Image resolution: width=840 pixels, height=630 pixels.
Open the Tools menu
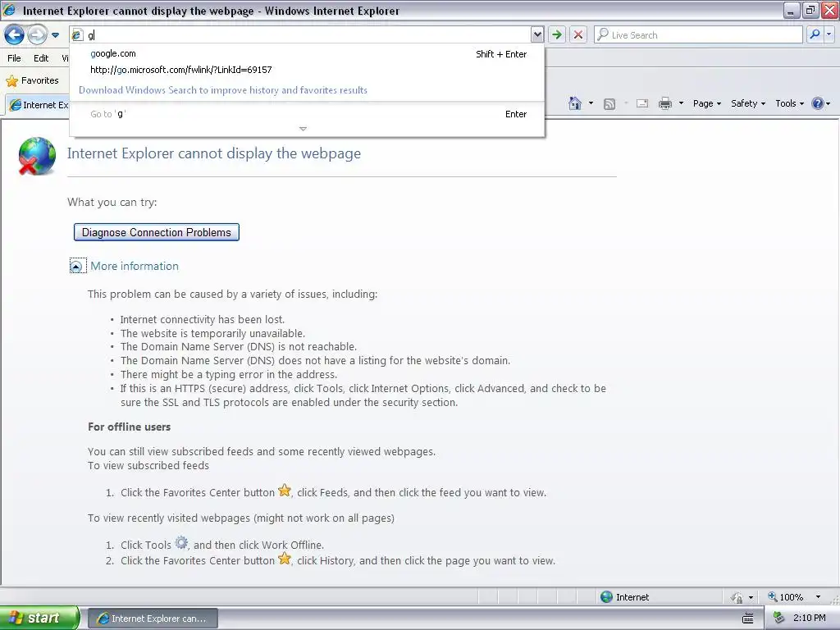click(x=790, y=104)
